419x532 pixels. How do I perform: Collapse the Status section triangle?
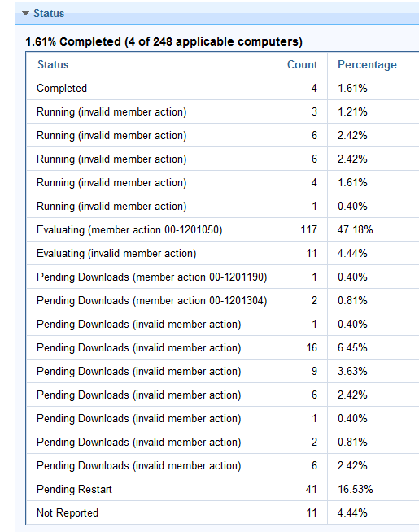pyautogui.click(x=25, y=14)
